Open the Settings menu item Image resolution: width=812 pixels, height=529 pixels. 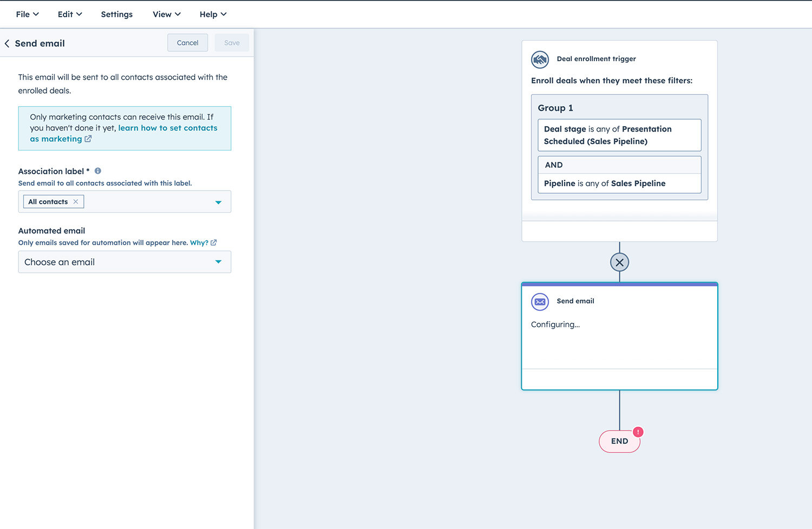[116, 15]
